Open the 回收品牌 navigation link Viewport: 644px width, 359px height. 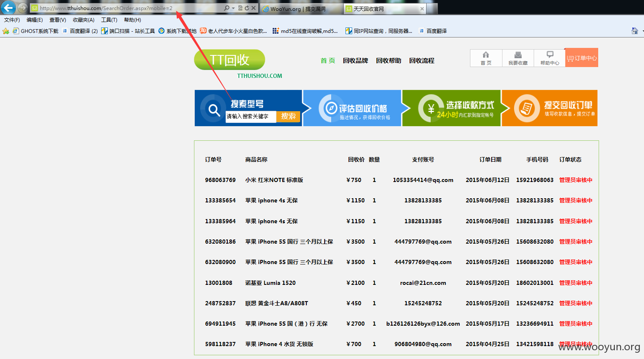356,61
